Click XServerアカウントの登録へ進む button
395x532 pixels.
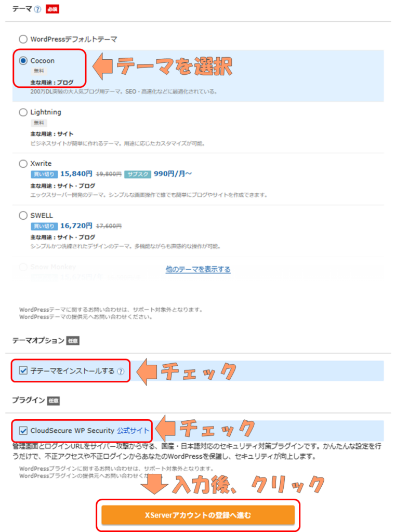tap(198, 515)
